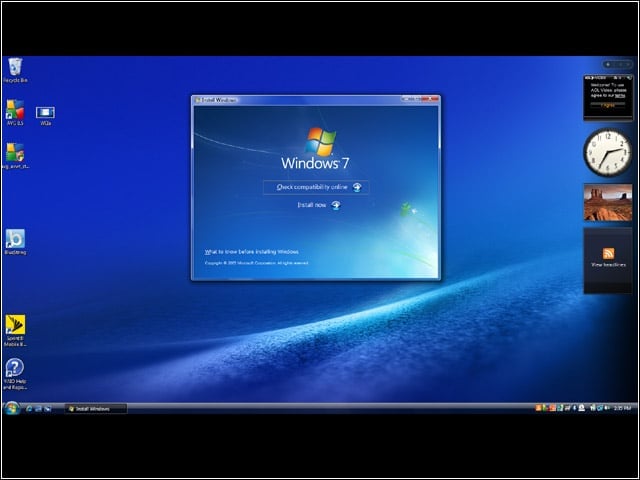Image resolution: width=640 pixels, height=480 pixels.
Task: Click the analog clock gadget
Action: [608, 152]
